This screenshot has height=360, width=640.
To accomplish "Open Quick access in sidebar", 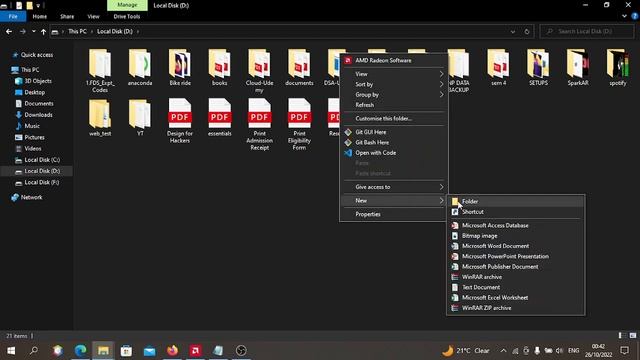I will 37,55.
